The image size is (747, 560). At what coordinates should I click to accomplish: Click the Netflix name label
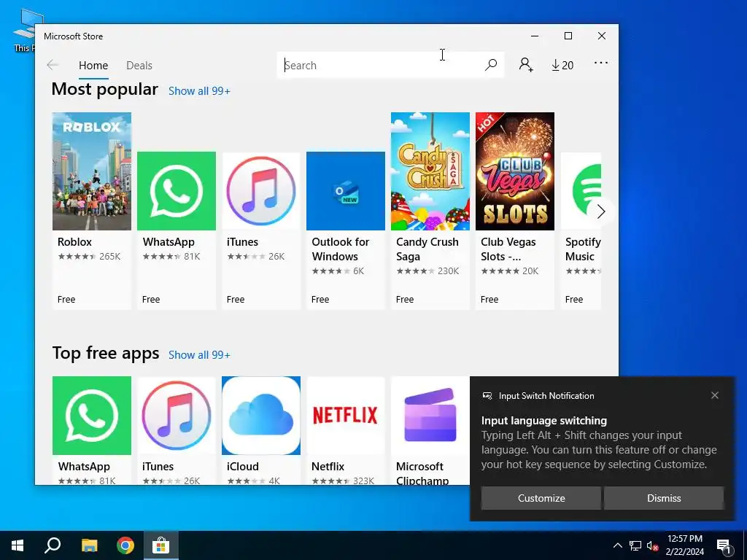(x=328, y=467)
